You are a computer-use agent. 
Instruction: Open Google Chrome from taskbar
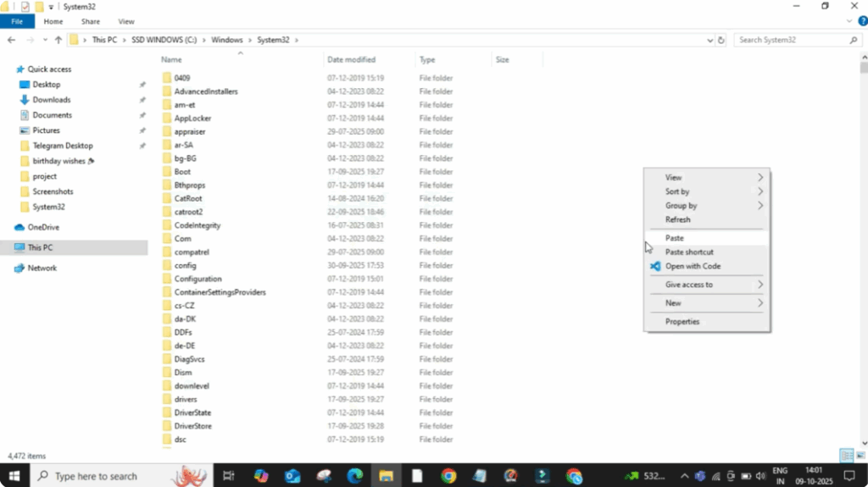(x=448, y=476)
